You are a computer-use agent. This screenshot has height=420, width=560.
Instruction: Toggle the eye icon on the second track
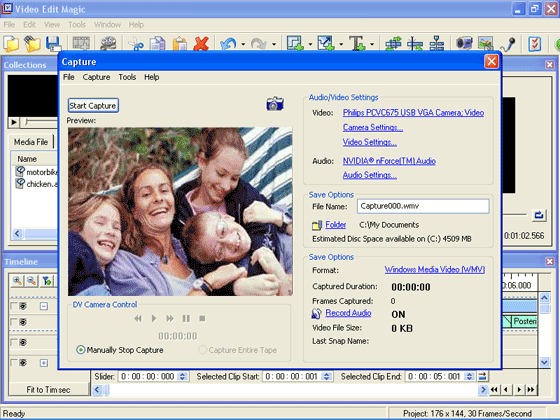click(x=23, y=322)
